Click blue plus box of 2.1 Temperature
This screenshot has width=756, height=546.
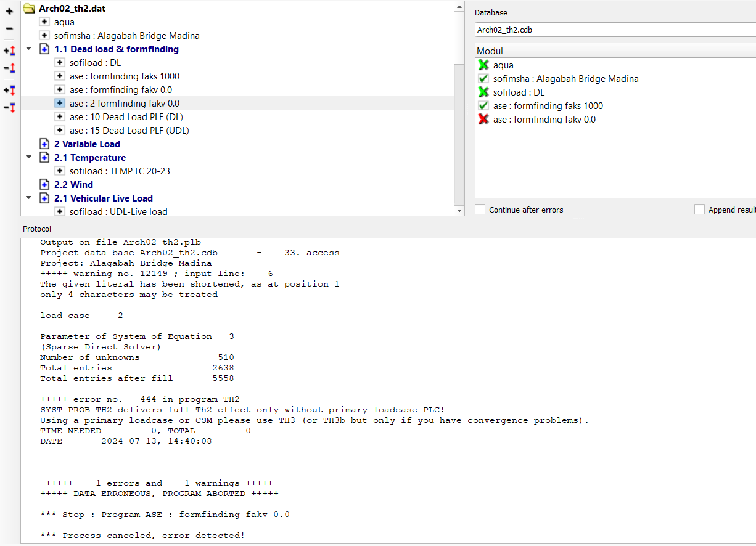click(44, 157)
